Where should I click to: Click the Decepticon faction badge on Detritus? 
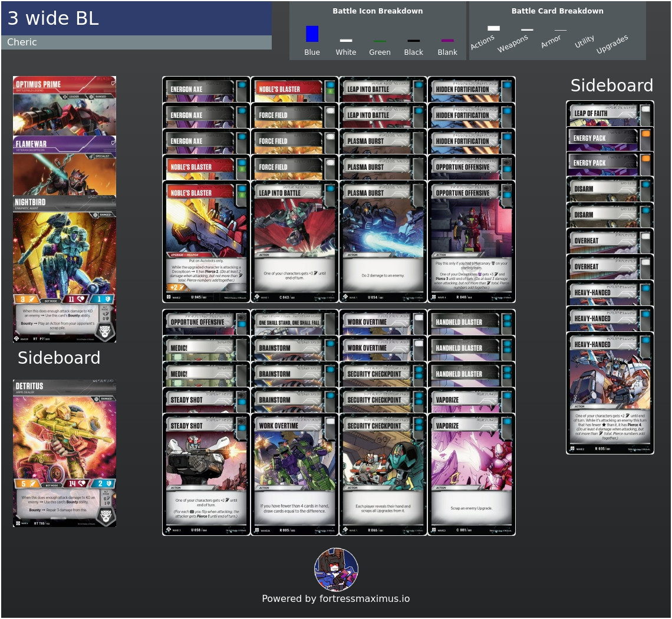coord(106,516)
